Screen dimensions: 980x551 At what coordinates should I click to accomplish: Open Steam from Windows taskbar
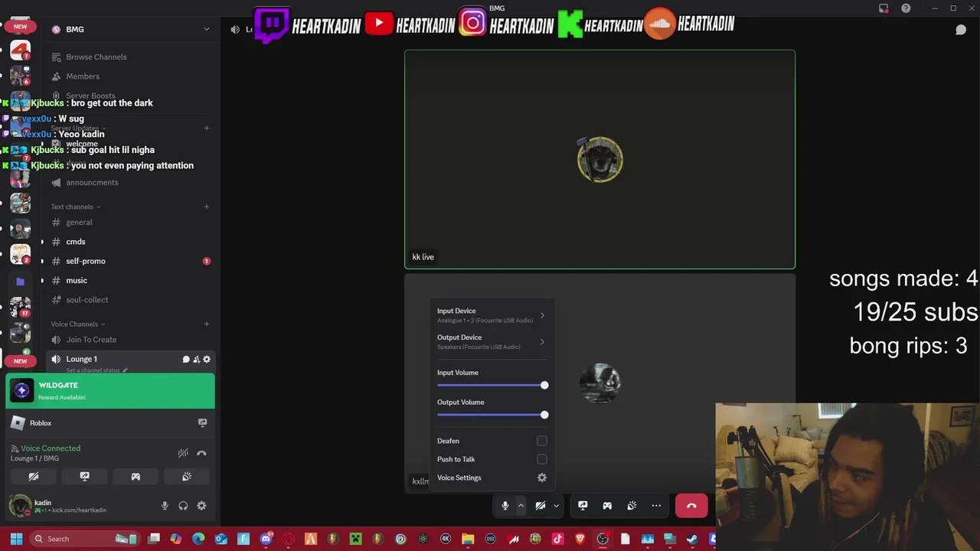(691, 539)
